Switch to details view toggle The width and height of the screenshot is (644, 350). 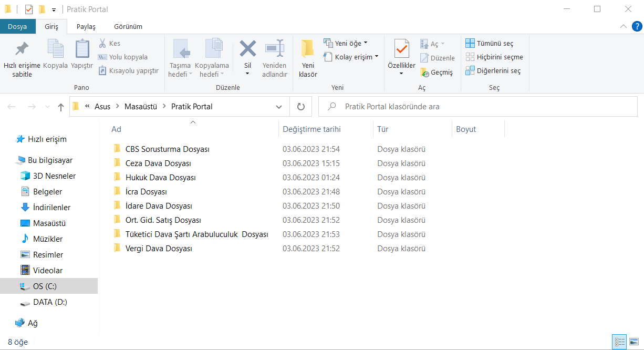(x=620, y=342)
